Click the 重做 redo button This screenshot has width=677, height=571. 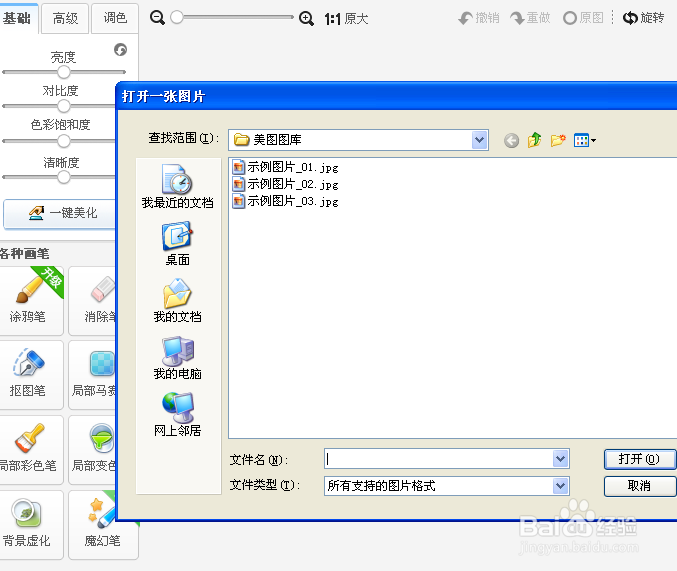pyautogui.click(x=530, y=18)
